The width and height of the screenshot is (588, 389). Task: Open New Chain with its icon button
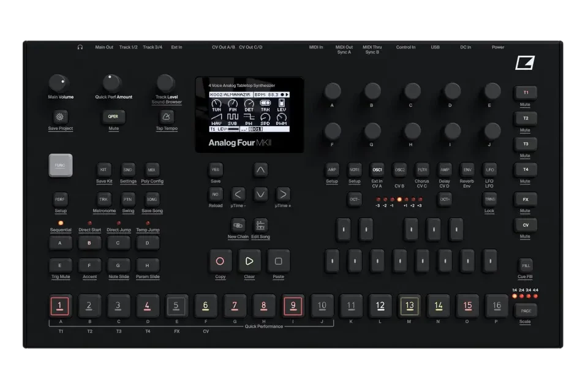click(238, 225)
